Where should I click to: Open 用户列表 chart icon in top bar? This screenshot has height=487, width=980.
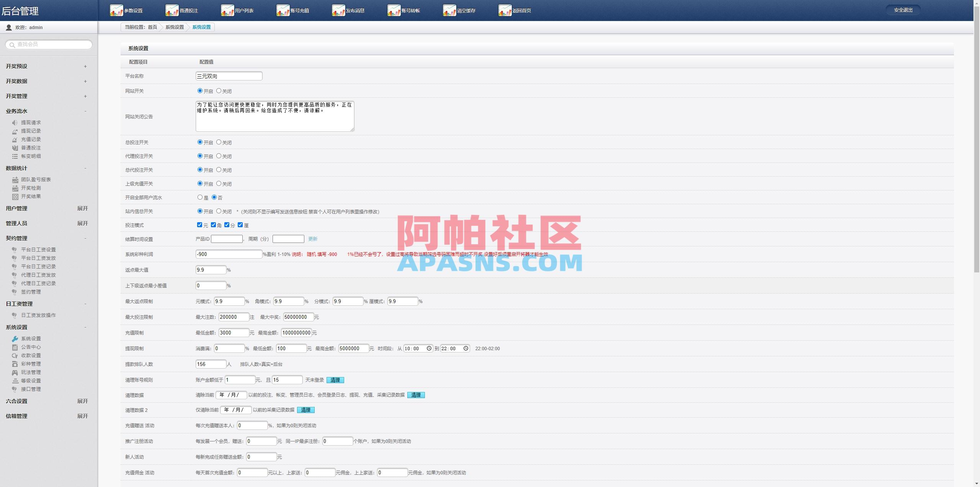(x=227, y=10)
